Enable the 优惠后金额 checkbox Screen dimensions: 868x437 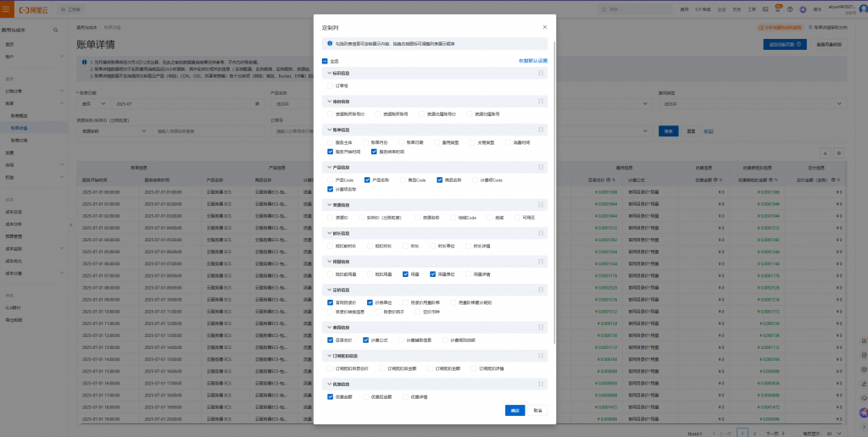(365, 396)
